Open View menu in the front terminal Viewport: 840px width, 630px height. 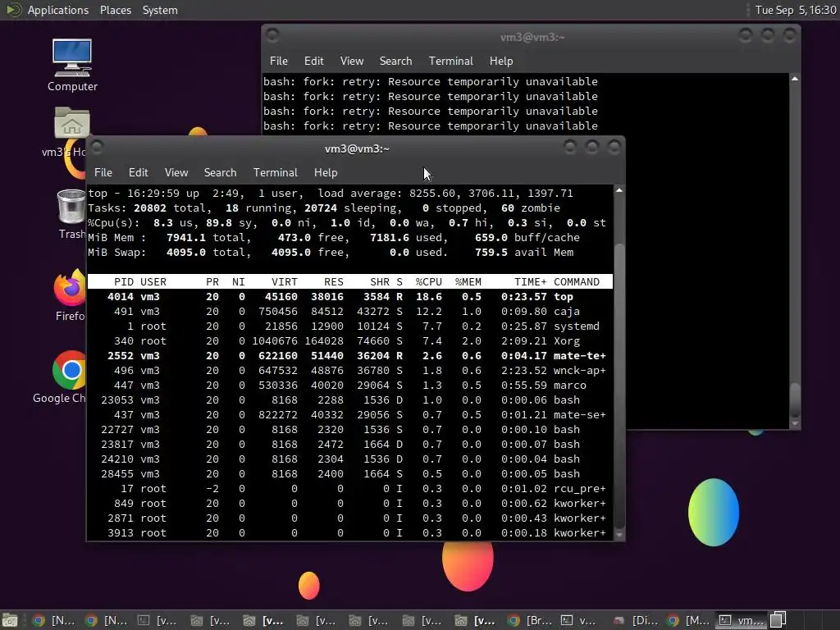(176, 172)
